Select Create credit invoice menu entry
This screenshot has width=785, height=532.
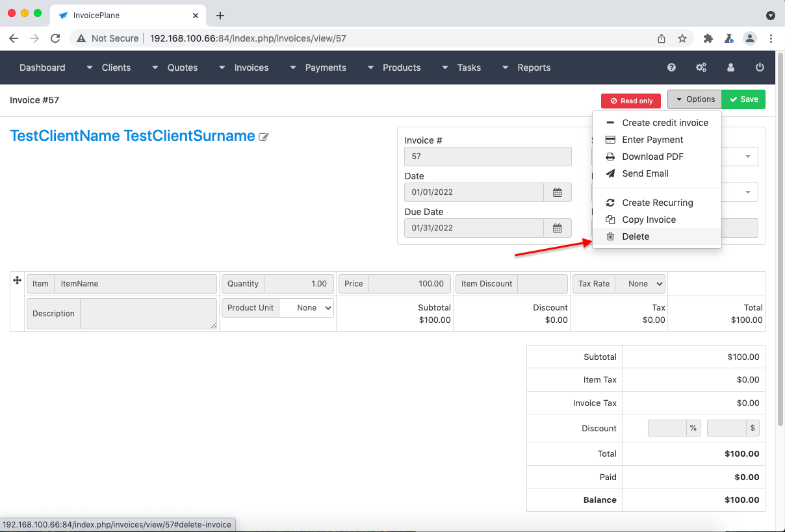coord(665,123)
